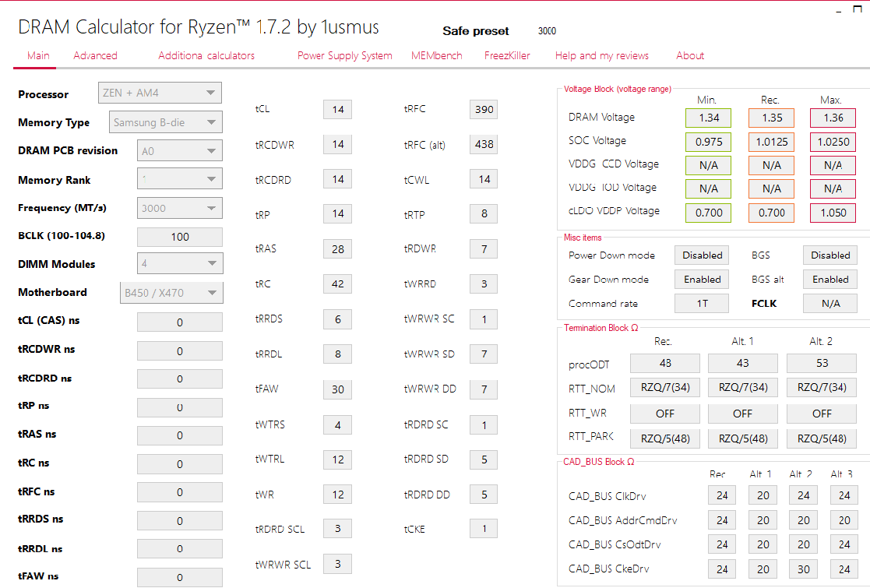The width and height of the screenshot is (870, 588).
Task: Click the tRC ns input field
Action: (x=180, y=464)
